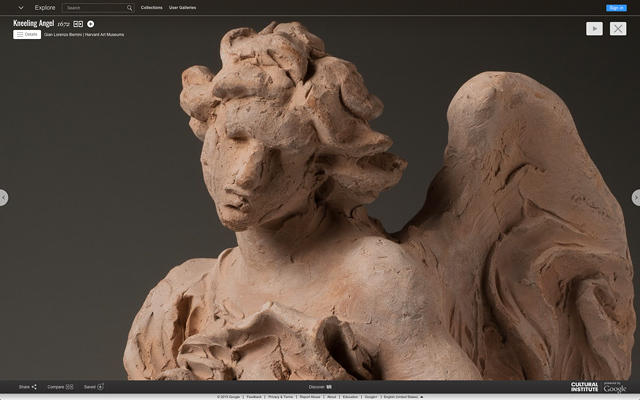640x400 pixels.
Task: Expand the top-left chevron dropdown menu
Action: tap(21, 8)
